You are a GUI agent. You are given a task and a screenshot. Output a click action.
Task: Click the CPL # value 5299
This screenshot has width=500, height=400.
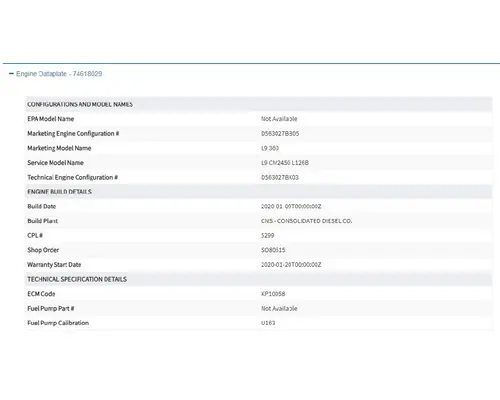click(268, 236)
